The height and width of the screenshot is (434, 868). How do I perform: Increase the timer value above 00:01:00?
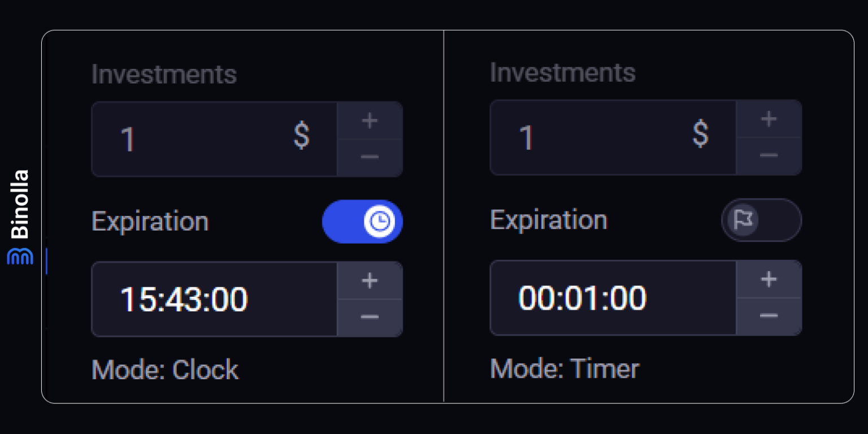pyautogui.click(x=769, y=279)
